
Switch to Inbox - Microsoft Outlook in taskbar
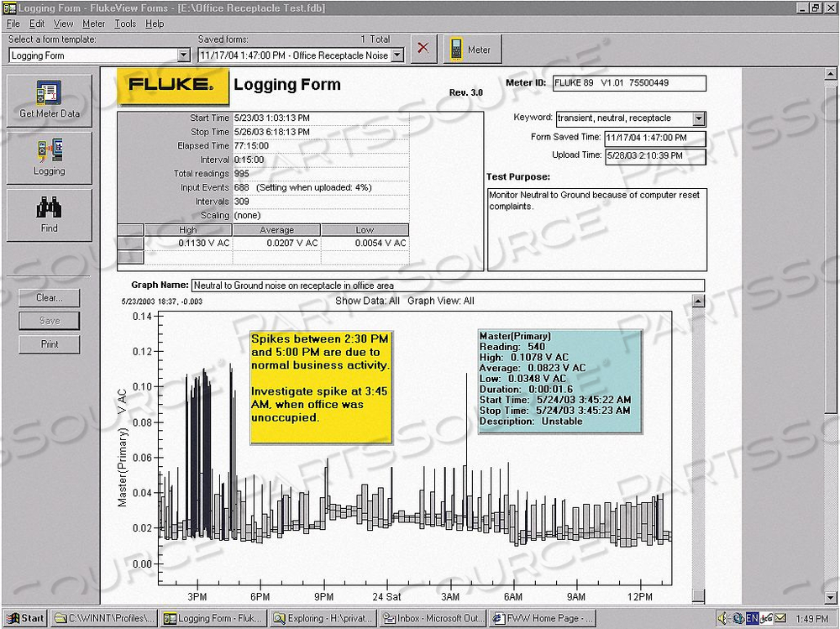pyautogui.click(x=431, y=619)
